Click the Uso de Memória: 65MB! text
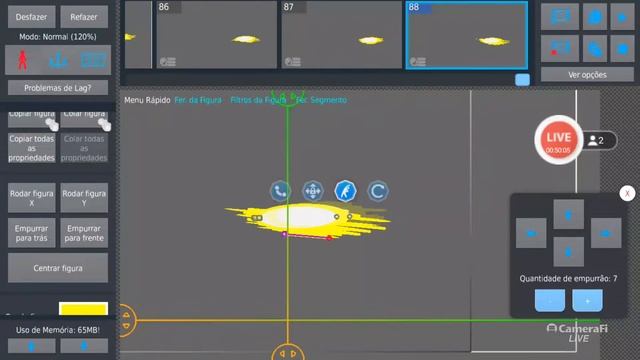Viewport: 640px width, 360px height. (x=58, y=330)
